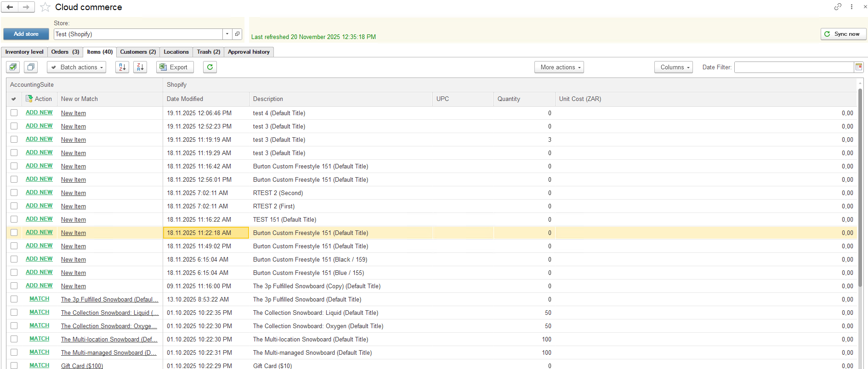This screenshot has width=868, height=369.
Task: Switch to the Orders (3) tab
Action: point(65,52)
